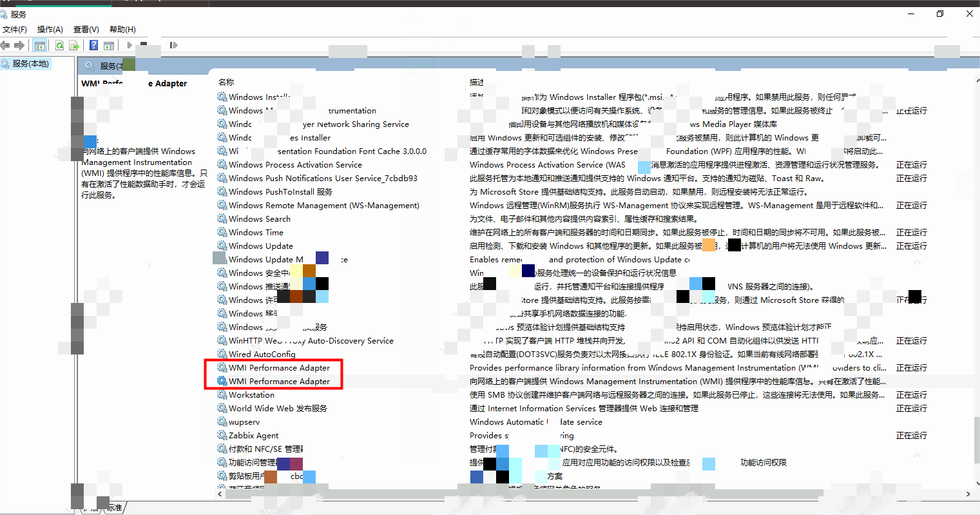Restart the service with the restart toolbar icon
The image size is (980, 515).
(173, 45)
